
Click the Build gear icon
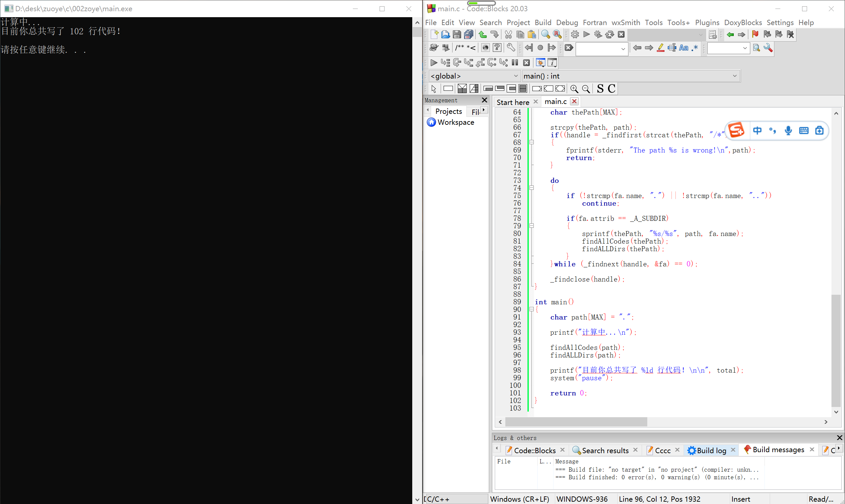[x=575, y=34]
